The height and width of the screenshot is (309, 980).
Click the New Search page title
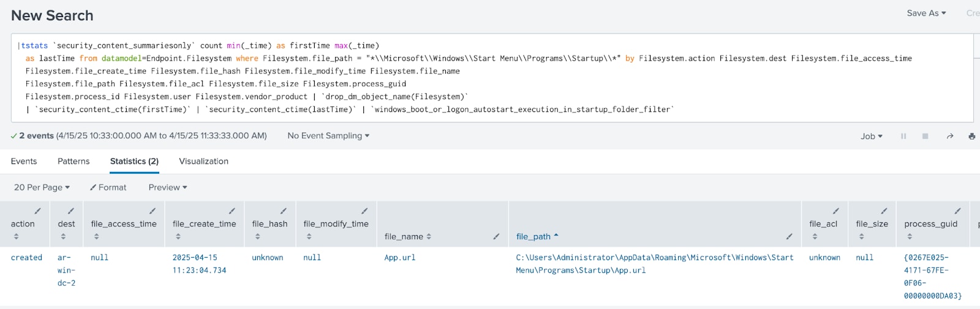tap(52, 15)
